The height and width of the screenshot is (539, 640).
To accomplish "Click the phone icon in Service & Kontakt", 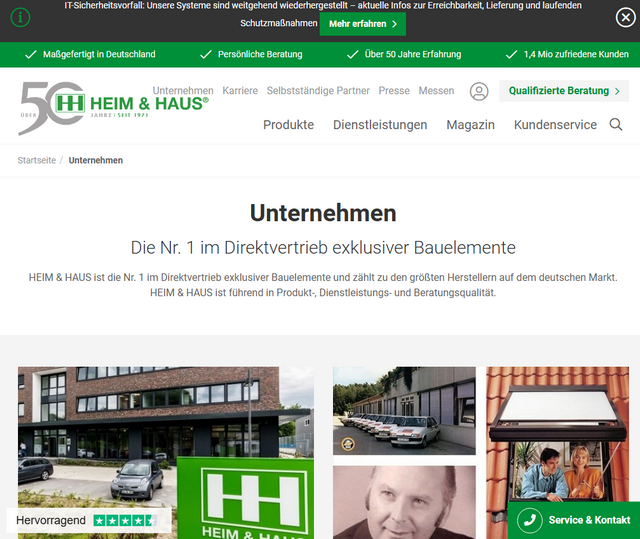I will coord(529,520).
